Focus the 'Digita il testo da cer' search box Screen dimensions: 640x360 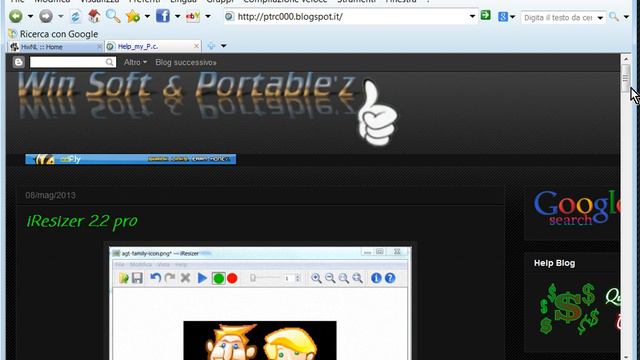(x=558, y=18)
